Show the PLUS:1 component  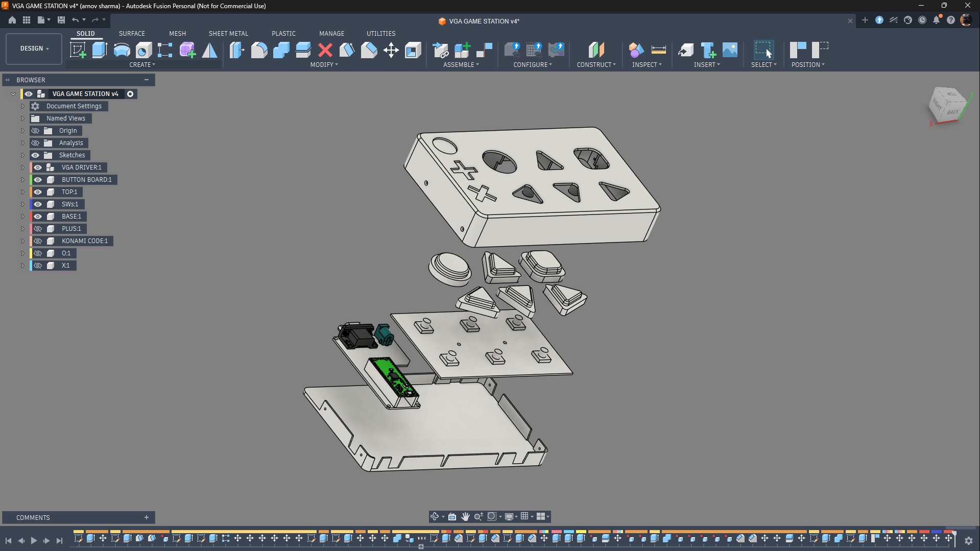pos(38,229)
